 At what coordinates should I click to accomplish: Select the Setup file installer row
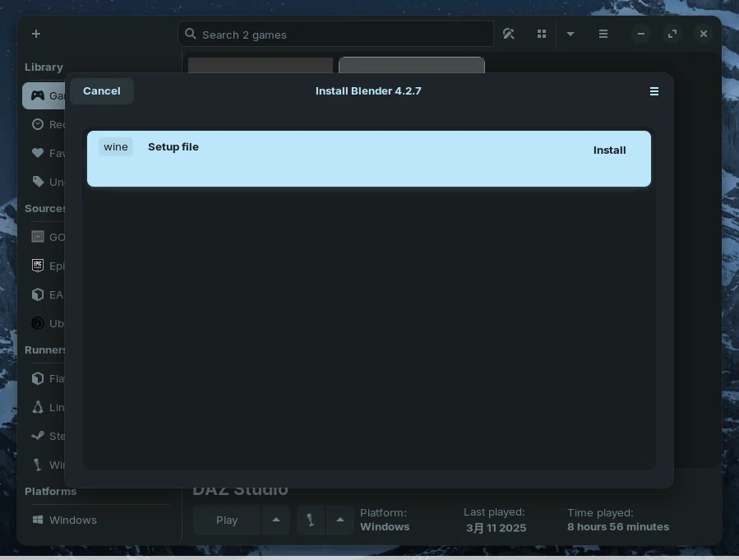(x=369, y=159)
